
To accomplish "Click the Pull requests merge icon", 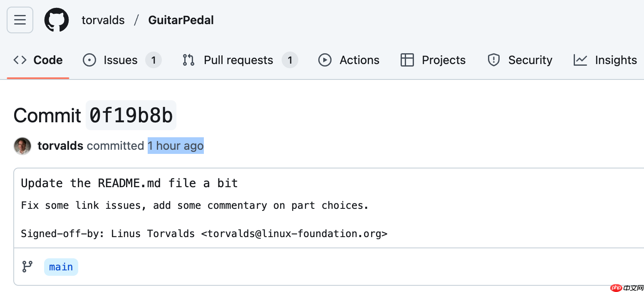I will (x=188, y=60).
